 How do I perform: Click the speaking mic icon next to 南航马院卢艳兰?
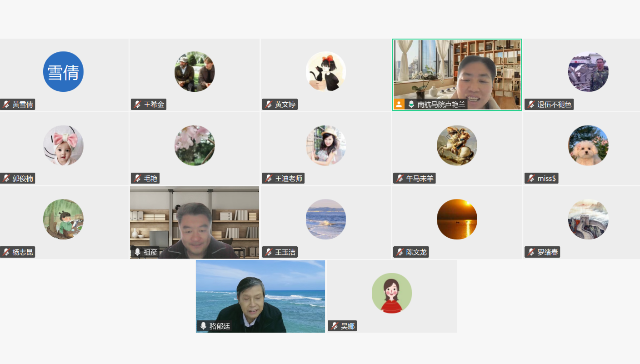(411, 104)
